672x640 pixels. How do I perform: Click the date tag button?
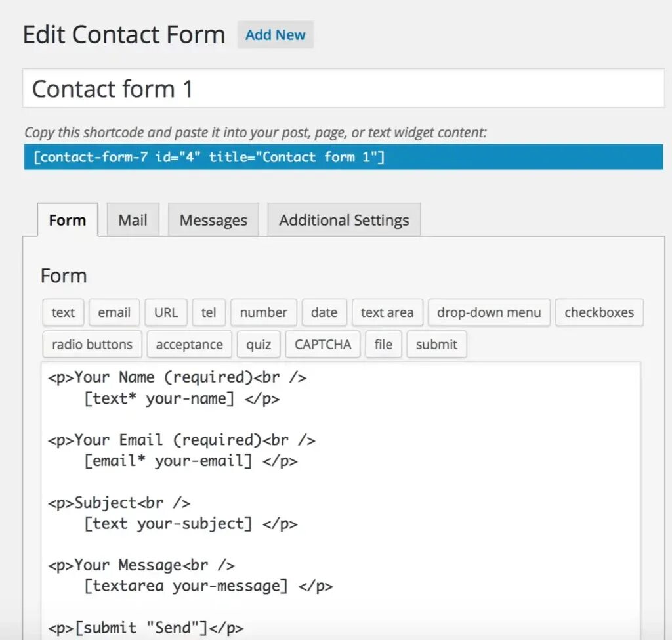(324, 312)
